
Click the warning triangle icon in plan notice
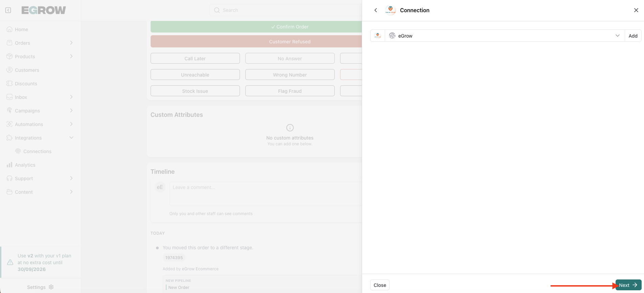click(x=10, y=263)
